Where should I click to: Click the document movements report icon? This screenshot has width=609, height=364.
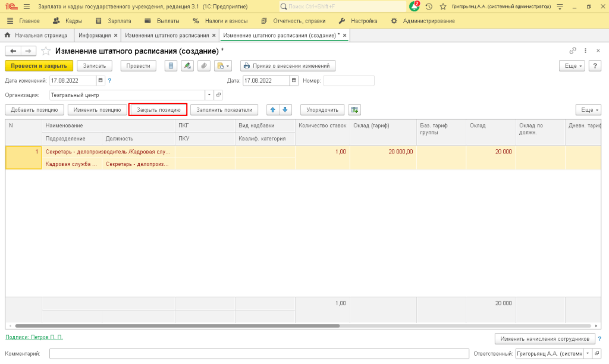(x=171, y=66)
